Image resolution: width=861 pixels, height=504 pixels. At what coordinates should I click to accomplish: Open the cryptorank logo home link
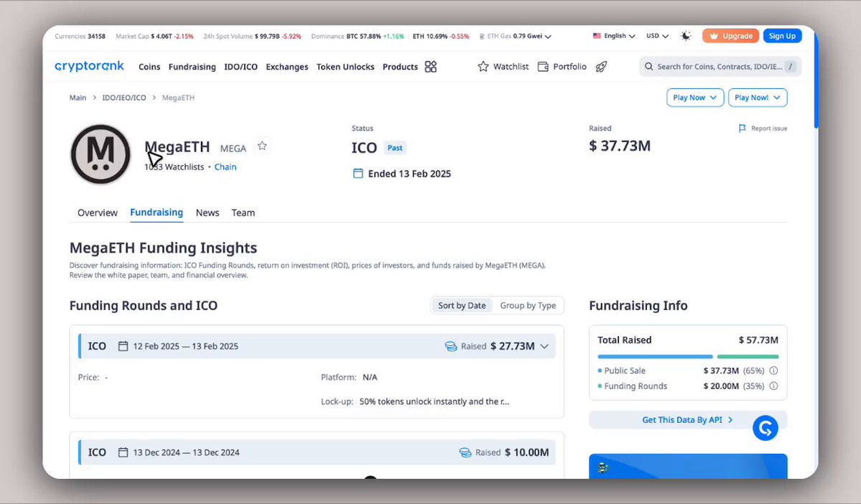coord(90,67)
